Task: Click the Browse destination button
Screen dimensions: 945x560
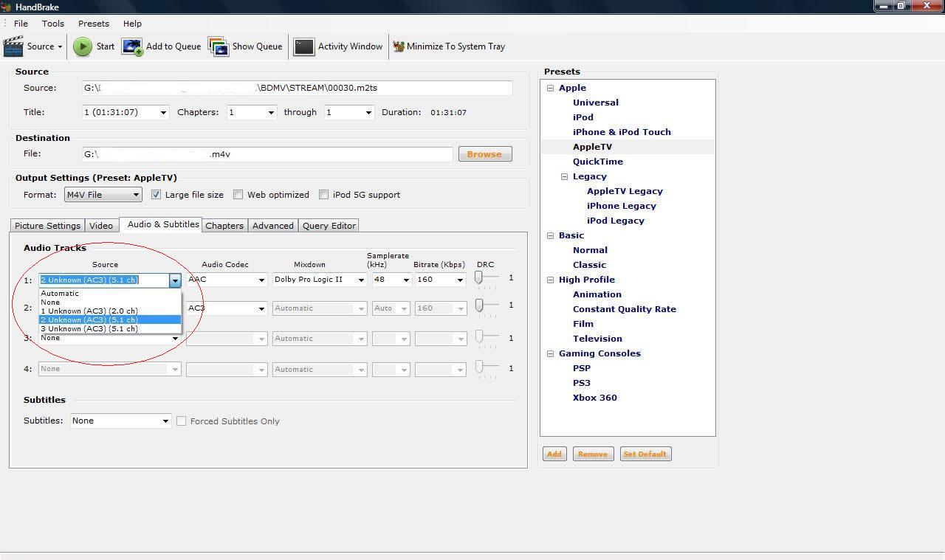Action: tap(484, 154)
